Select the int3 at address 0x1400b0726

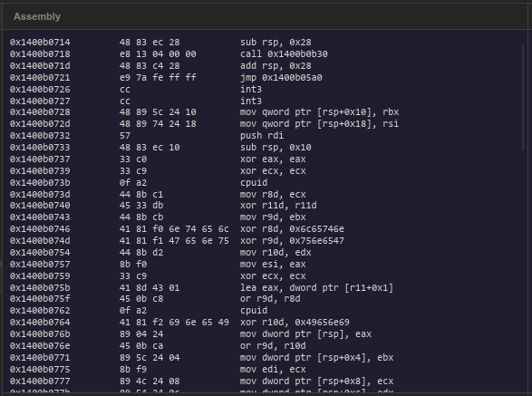[x=251, y=89]
